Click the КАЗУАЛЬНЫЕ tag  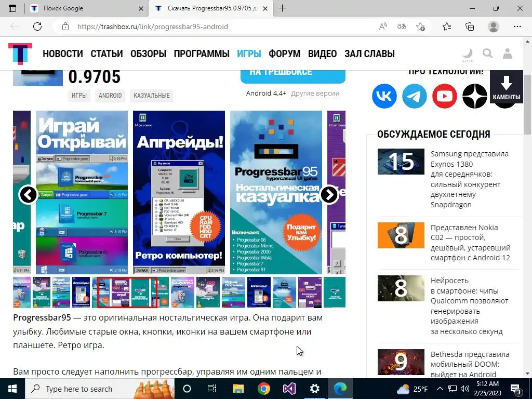point(151,96)
